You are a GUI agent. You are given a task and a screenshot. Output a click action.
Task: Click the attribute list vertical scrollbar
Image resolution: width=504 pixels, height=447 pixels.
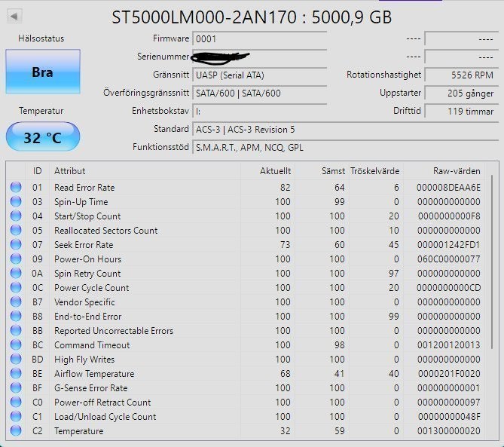point(492,262)
